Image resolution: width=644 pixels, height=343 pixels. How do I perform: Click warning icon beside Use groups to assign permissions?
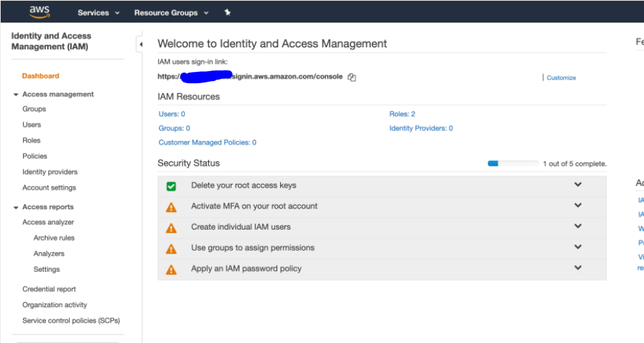pyautogui.click(x=171, y=249)
